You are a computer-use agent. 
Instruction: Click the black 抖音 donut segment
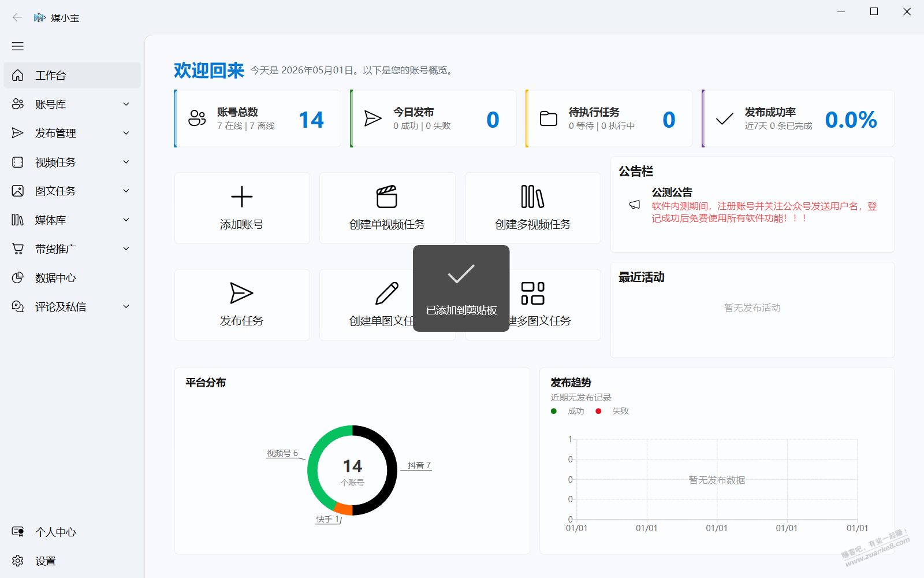tap(391, 470)
